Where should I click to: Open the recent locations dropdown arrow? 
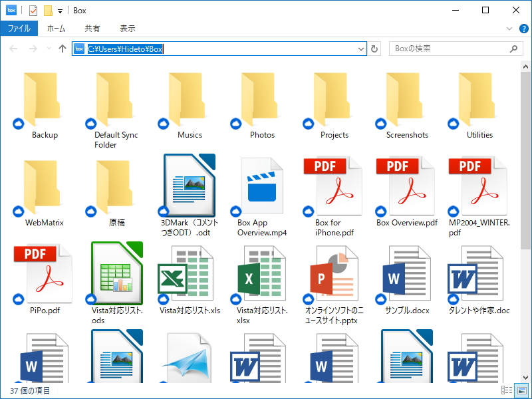pos(49,49)
